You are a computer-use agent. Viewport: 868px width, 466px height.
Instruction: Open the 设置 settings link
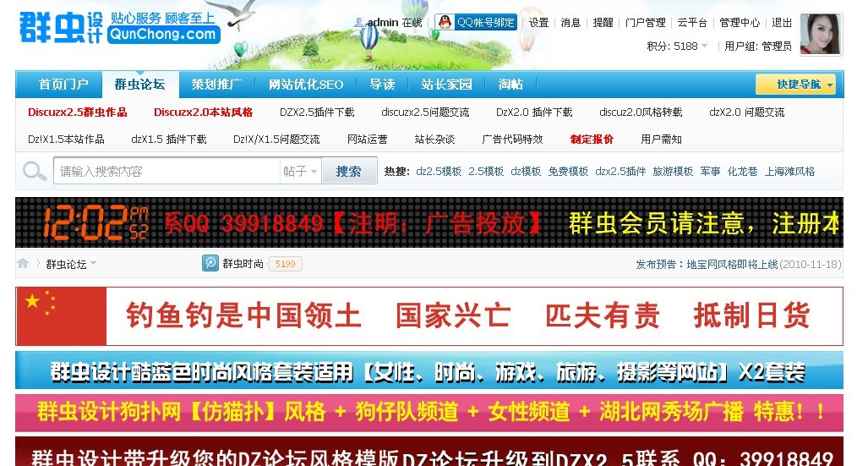[x=538, y=23]
